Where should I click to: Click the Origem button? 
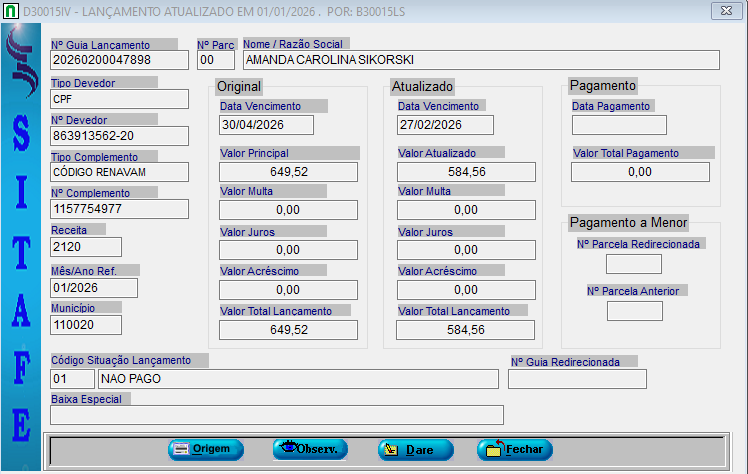[x=205, y=449]
